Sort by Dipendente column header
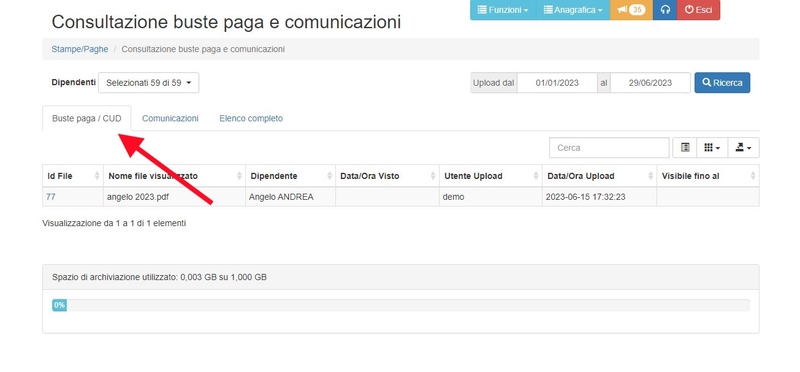The image size is (800, 372). 290,176
